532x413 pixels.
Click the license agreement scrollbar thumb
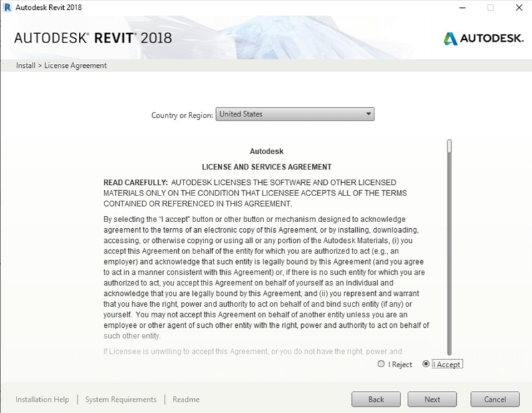(x=450, y=145)
